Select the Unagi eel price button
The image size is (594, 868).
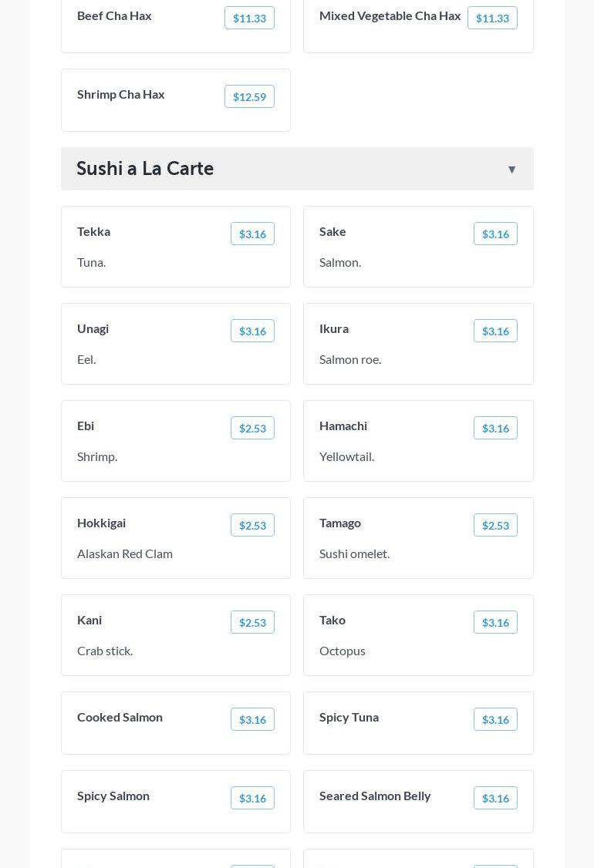pos(252,331)
